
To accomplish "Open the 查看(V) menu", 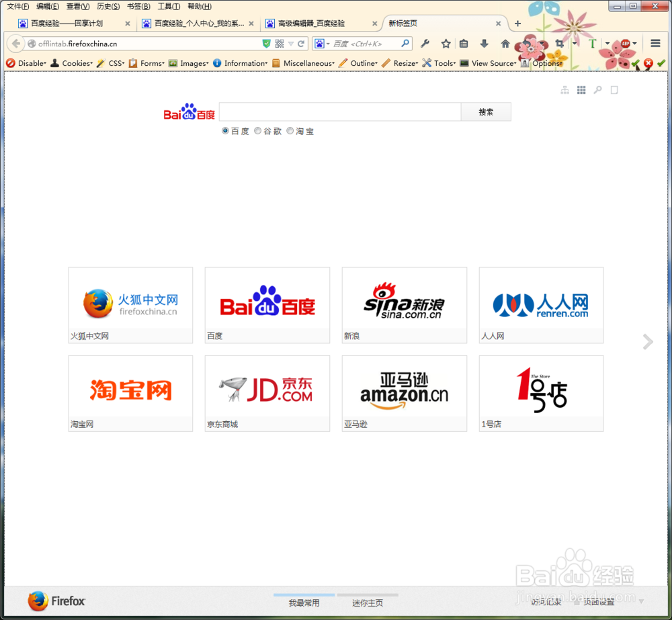I will pyautogui.click(x=77, y=7).
